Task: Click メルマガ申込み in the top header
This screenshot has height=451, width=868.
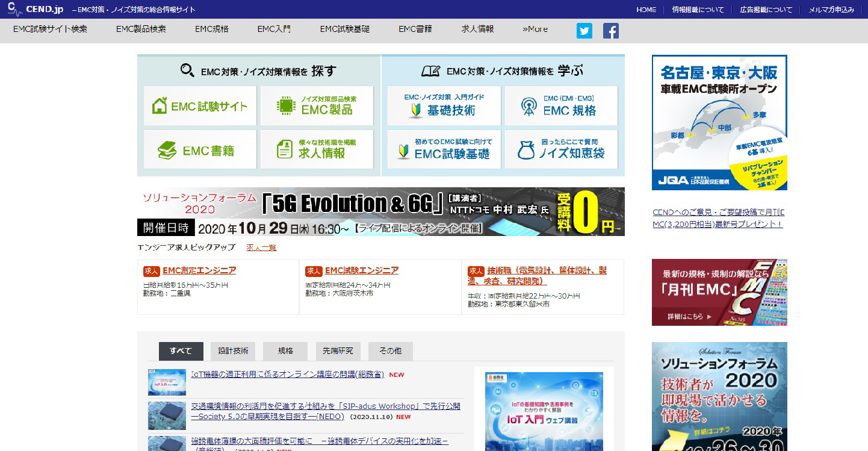Action: point(831,10)
